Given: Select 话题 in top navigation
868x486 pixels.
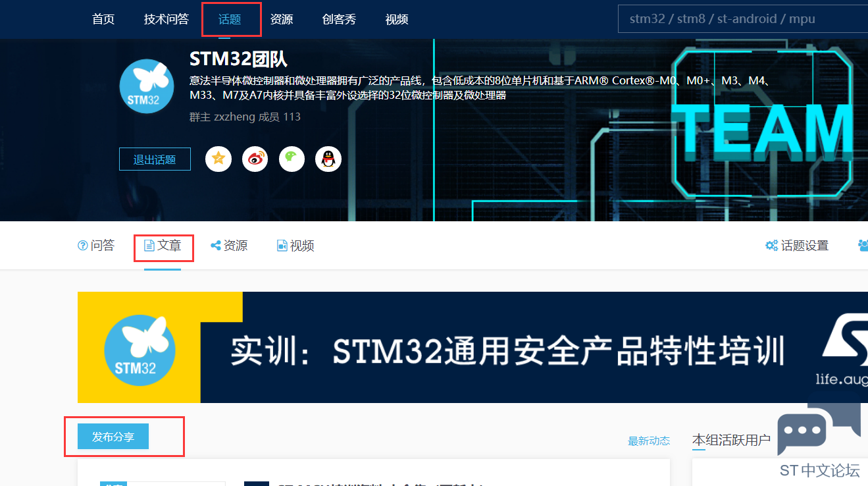Looking at the screenshot, I should (230, 19).
